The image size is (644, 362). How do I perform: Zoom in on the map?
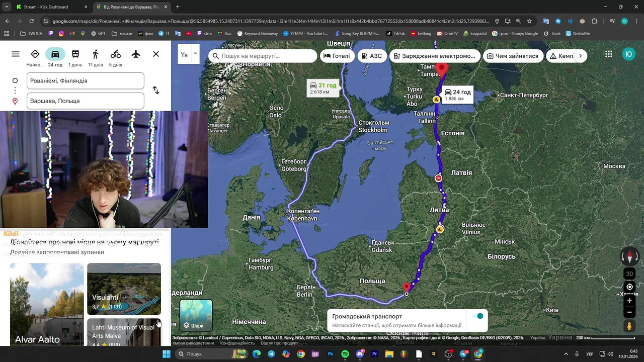[x=629, y=301]
